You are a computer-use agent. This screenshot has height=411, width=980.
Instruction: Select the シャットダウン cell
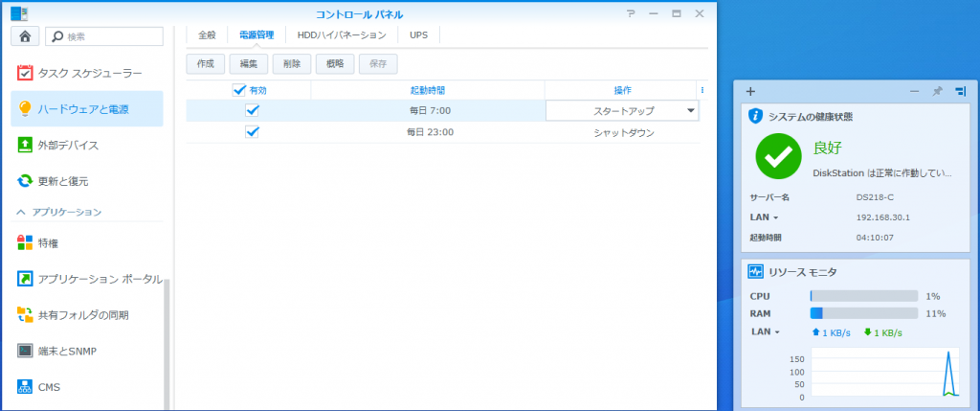click(623, 132)
